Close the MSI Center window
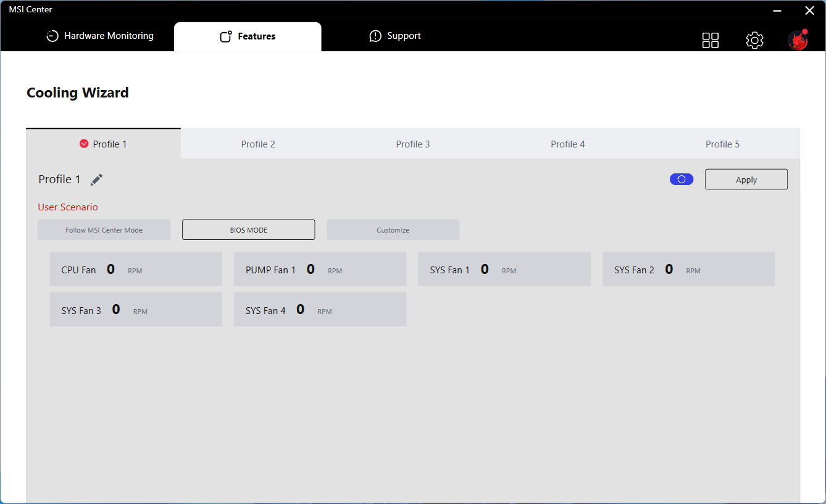The image size is (826, 504). (x=809, y=10)
